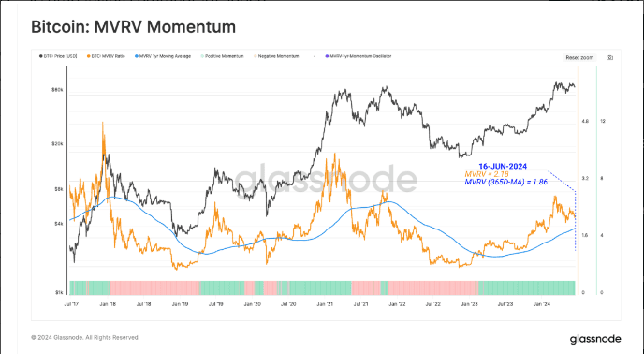This screenshot has height=354, width=644.
Task: Click the Glassnode copyright footer text
Action: tap(85, 337)
